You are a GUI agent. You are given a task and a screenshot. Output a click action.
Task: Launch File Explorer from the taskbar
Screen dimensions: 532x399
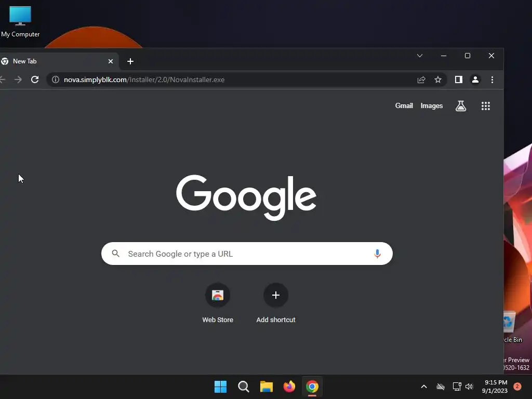[267, 387]
